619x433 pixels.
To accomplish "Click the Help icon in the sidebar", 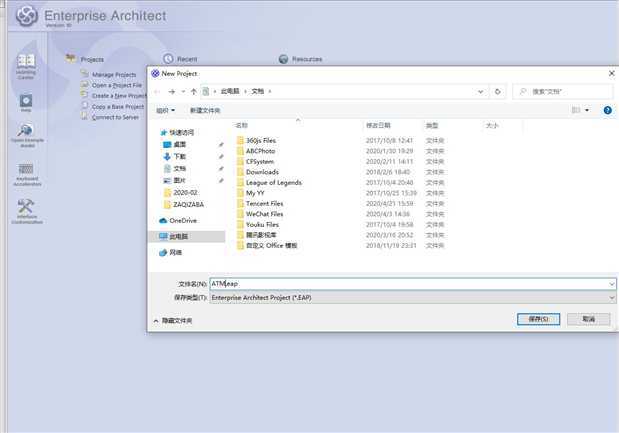I will (x=26, y=101).
